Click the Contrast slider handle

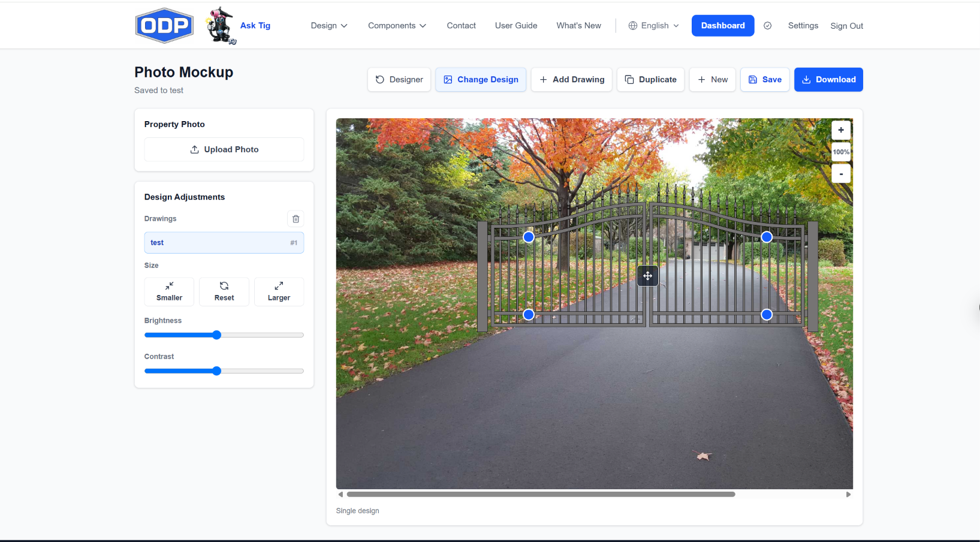(x=217, y=371)
